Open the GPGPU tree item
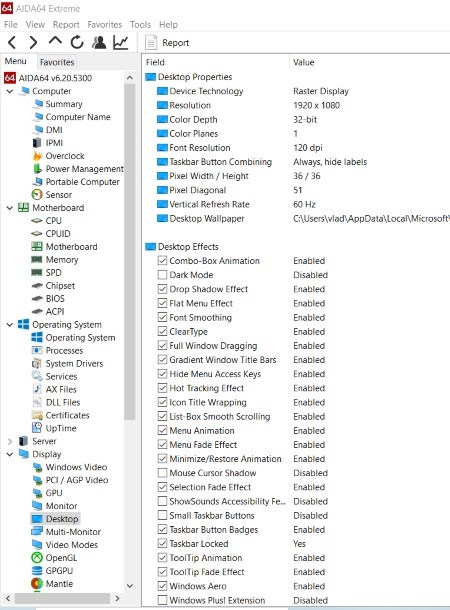The width and height of the screenshot is (450, 610). click(59, 571)
